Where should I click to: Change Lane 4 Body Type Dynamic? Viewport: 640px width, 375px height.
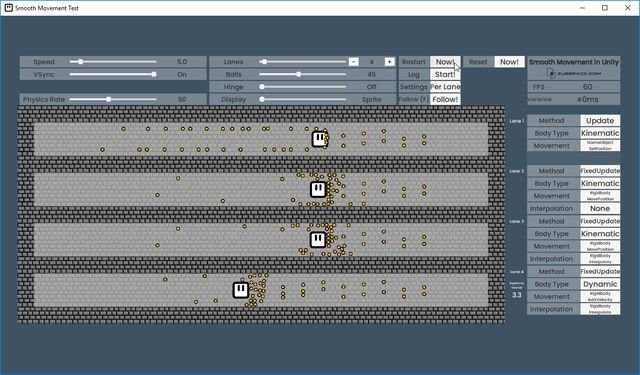click(600, 284)
